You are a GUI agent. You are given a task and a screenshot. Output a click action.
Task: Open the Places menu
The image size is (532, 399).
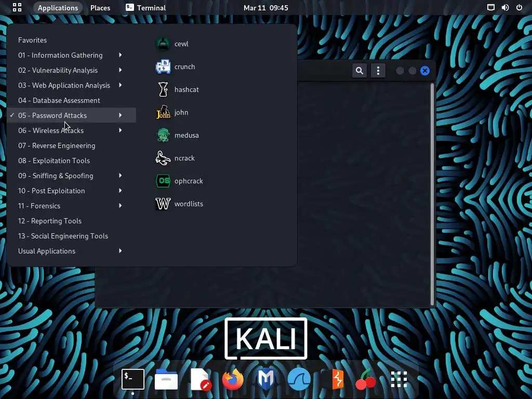[x=100, y=7]
